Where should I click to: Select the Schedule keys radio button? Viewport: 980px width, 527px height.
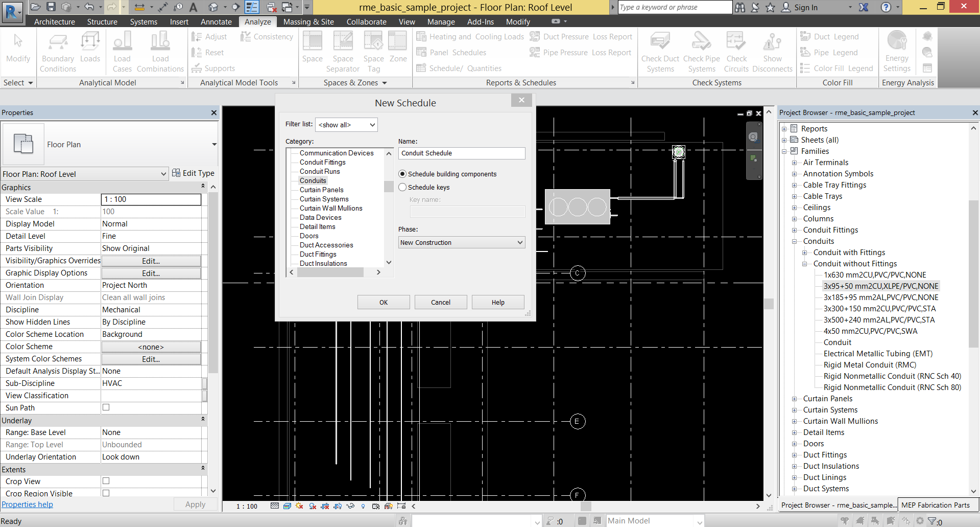coord(402,188)
